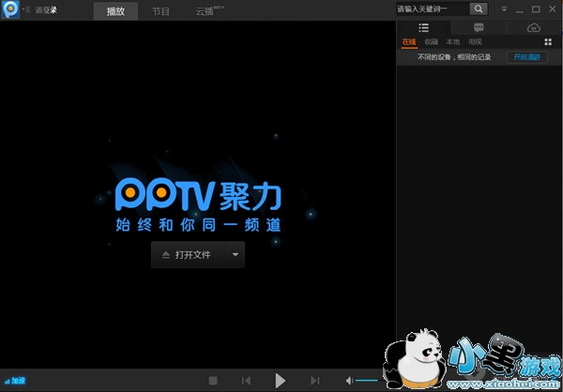The image size is (563, 392).
Task: Select the 本地 sub-tab
Action: [x=453, y=42]
